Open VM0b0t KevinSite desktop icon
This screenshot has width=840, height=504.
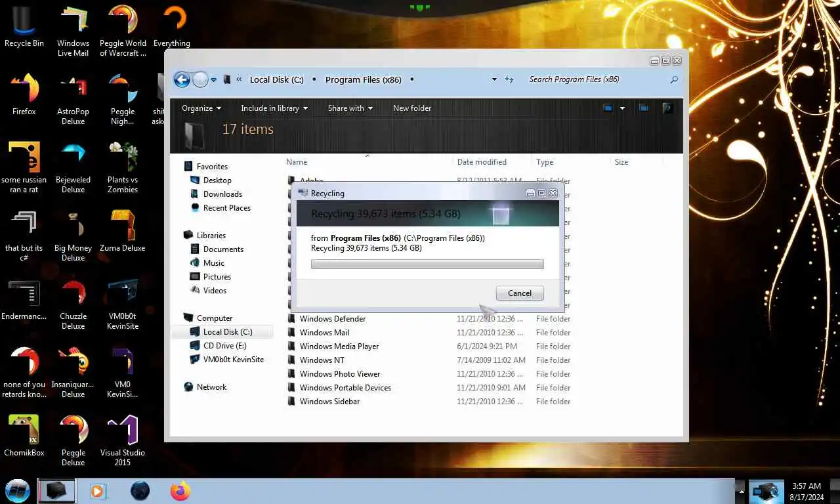pos(123,304)
